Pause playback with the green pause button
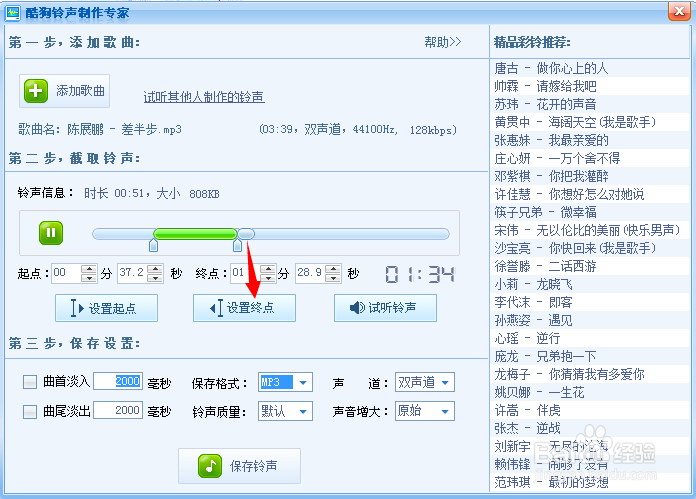This screenshot has height=499, width=696. click(x=51, y=233)
